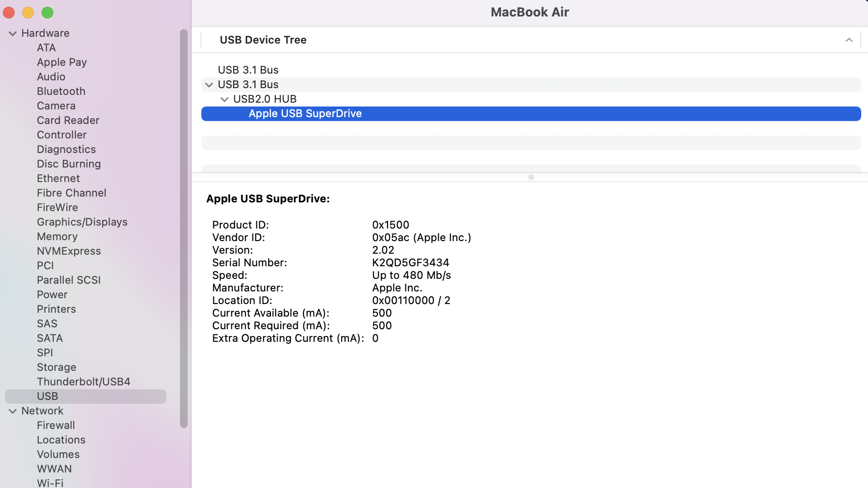Select Parallel SCSI in the sidebar

click(69, 280)
